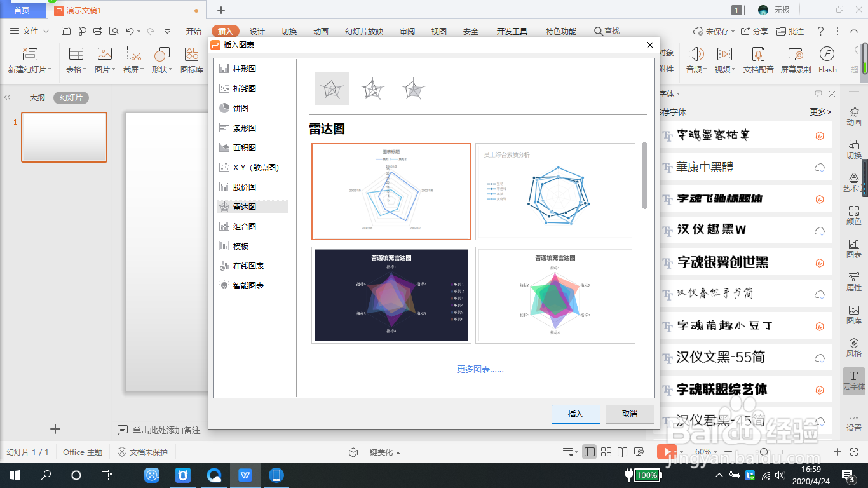Open the 更多图表 link
Screen dimensions: 868x488
[x=480, y=369]
